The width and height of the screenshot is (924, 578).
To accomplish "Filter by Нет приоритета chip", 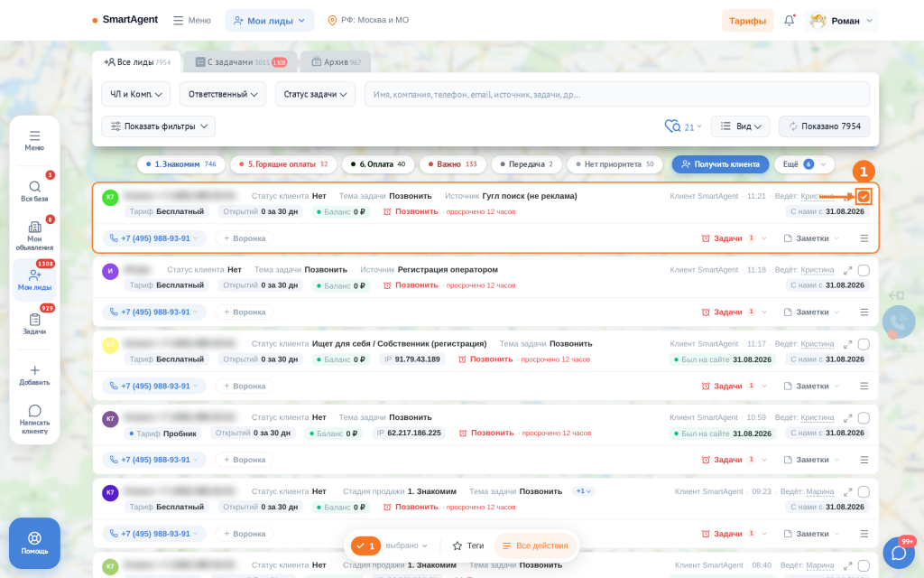I will click(x=614, y=164).
